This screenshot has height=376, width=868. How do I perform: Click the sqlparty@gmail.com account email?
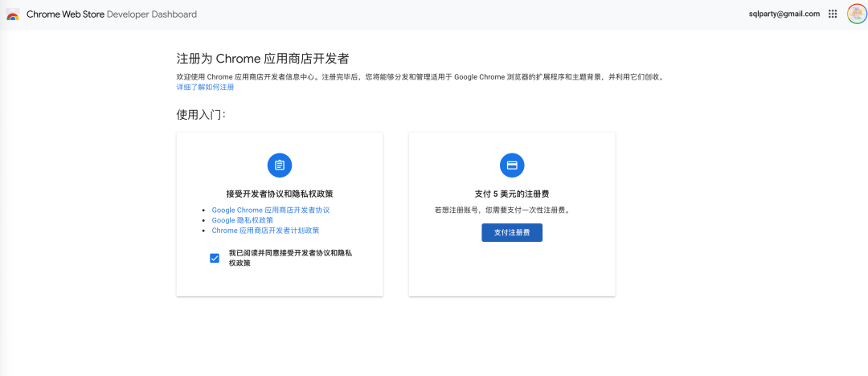tap(784, 14)
